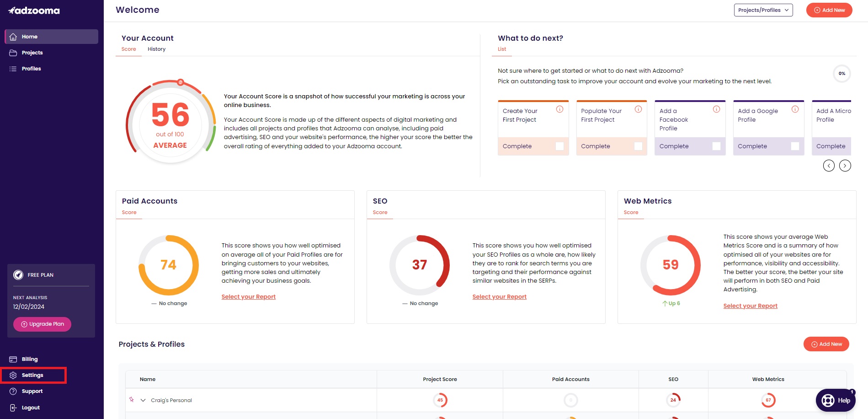The width and height of the screenshot is (868, 419).
Task: Tick Complete checkbox on Create Your First Project
Action: click(559, 146)
